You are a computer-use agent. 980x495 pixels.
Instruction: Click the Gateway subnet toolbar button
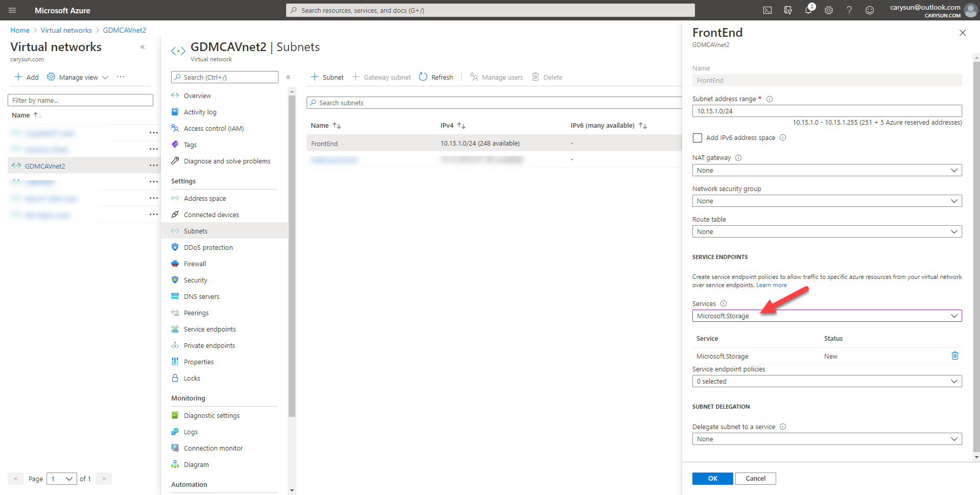click(381, 77)
